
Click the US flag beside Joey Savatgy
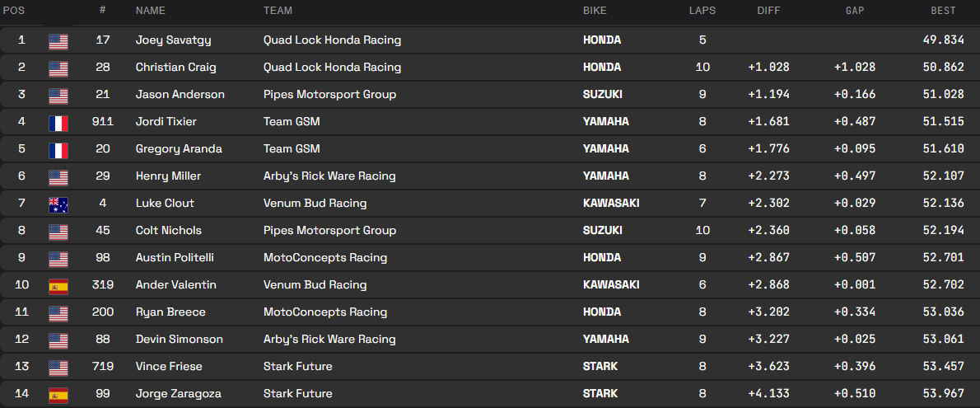58,40
